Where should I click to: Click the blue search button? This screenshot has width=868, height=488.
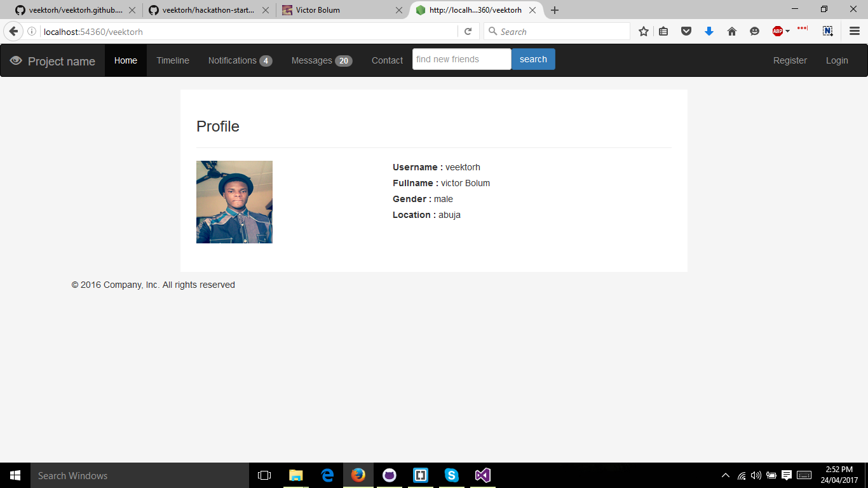point(533,58)
